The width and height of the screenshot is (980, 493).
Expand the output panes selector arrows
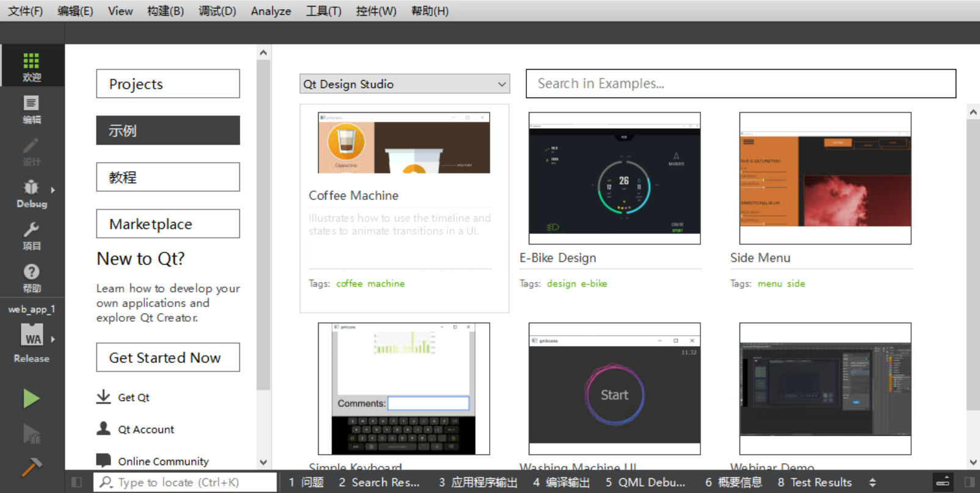tap(873, 482)
